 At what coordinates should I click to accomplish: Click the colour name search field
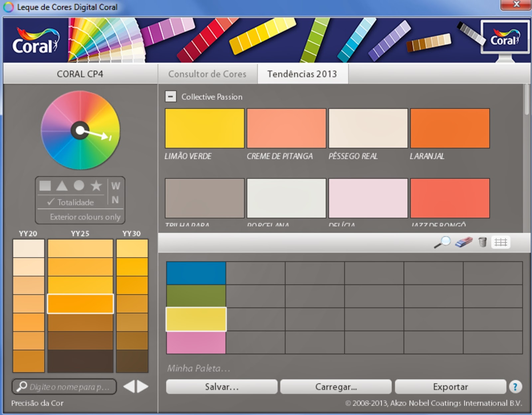pyautogui.click(x=64, y=386)
